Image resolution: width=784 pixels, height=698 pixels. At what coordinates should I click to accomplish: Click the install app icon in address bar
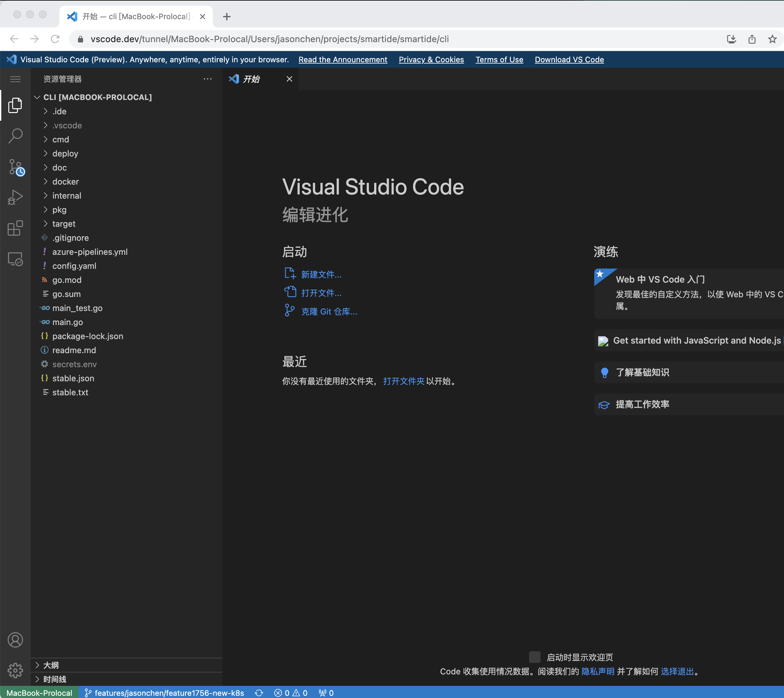[x=731, y=39]
